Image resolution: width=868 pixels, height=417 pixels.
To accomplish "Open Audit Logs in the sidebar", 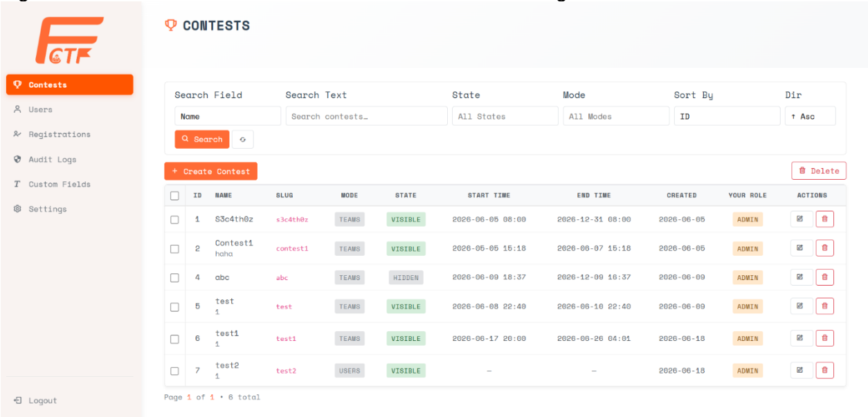I will [x=69, y=159].
